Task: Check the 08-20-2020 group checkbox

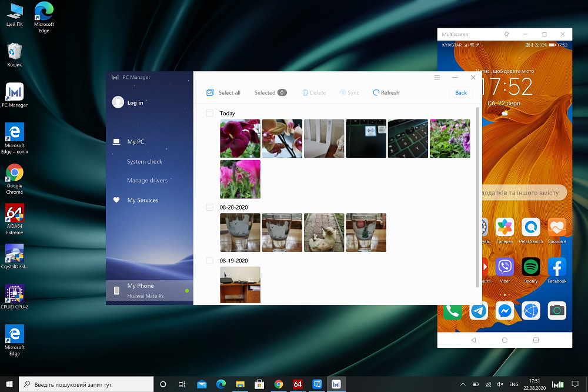Action: 210,207
